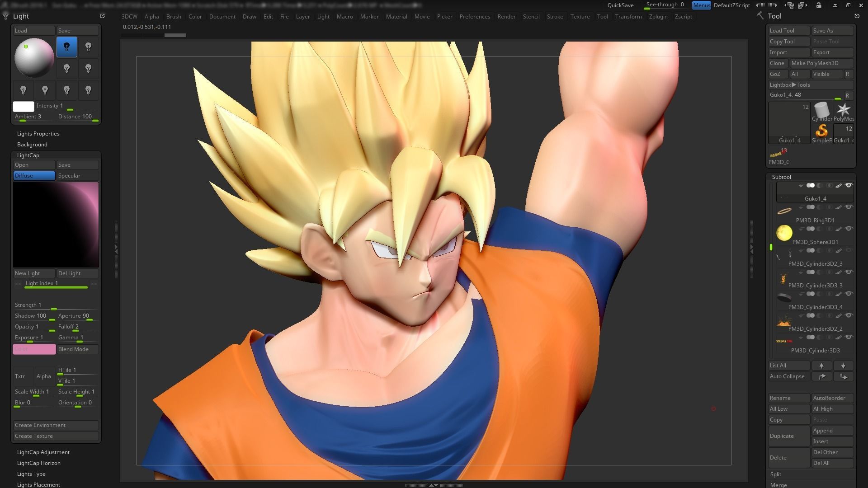The image size is (868, 488).
Task: Click the pink light Color swatch
Action: pyautogui.click(x=34, y=349)
